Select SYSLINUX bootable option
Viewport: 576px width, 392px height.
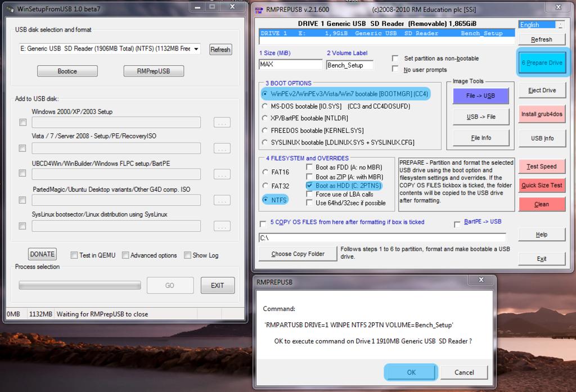pyautogui.click(x=265, y=142)
